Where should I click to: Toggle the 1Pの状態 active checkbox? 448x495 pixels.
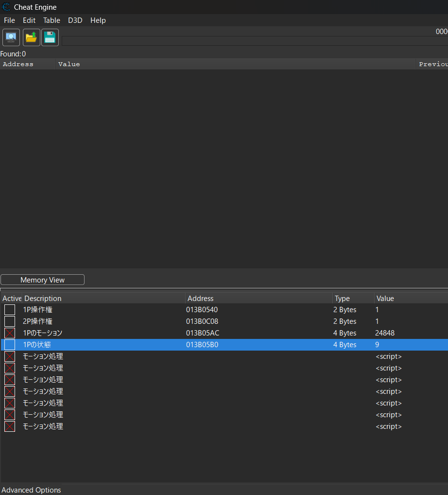(10, 345)
